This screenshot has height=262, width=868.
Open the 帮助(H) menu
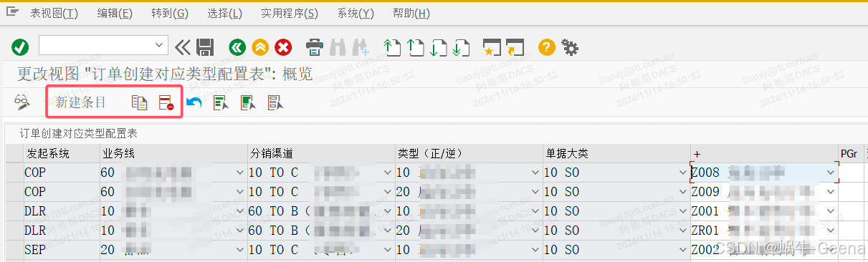[411, 14]
